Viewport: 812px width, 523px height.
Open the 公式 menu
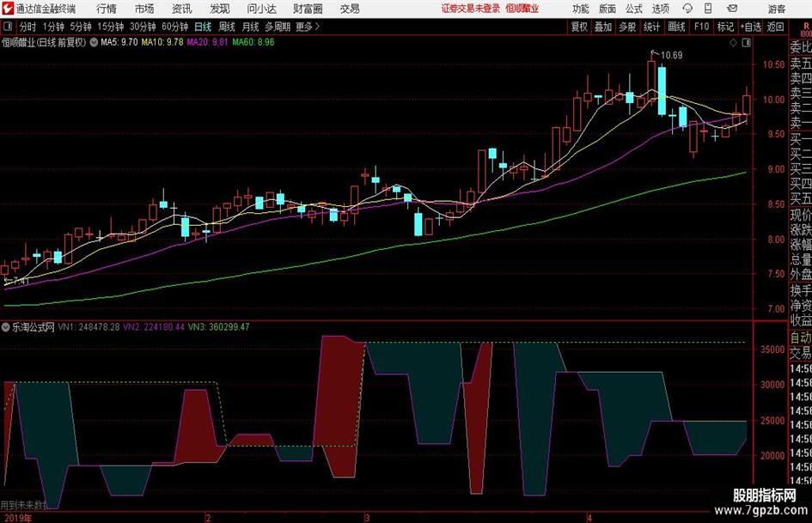coord(634,9)
